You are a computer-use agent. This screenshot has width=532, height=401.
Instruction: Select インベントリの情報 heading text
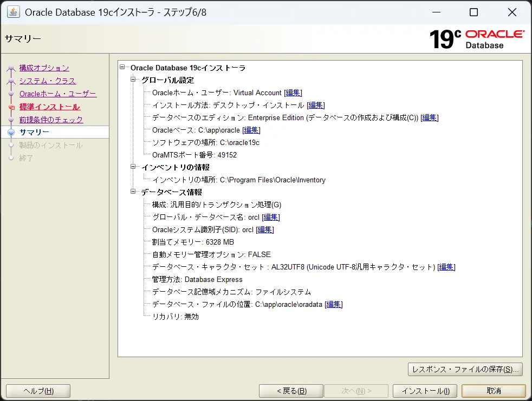[x=176, y=167]
